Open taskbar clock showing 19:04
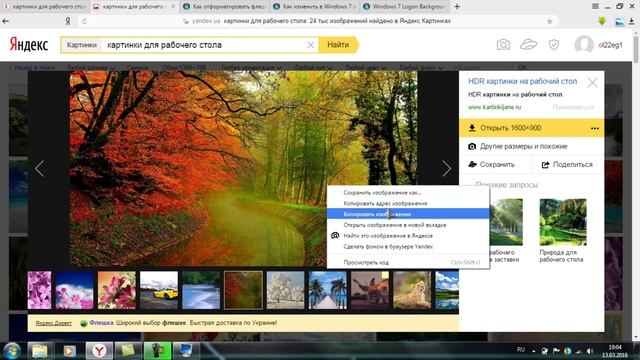 click(615, 351)
